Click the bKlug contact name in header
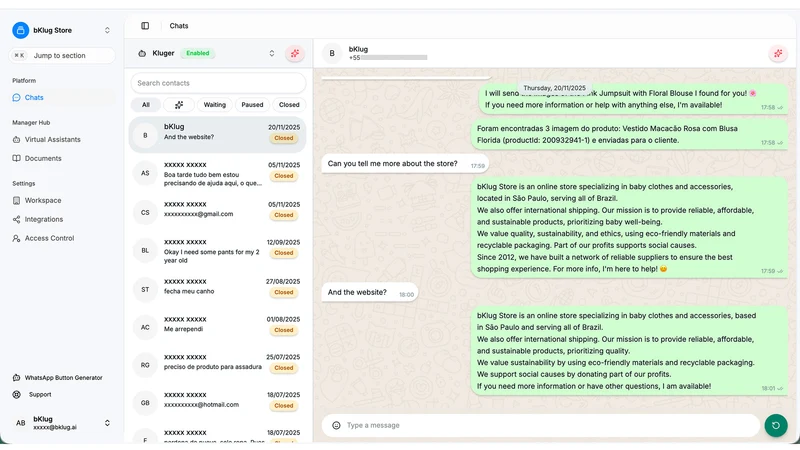The height and width of the screenshot is (450, 800). pos(358,49)
